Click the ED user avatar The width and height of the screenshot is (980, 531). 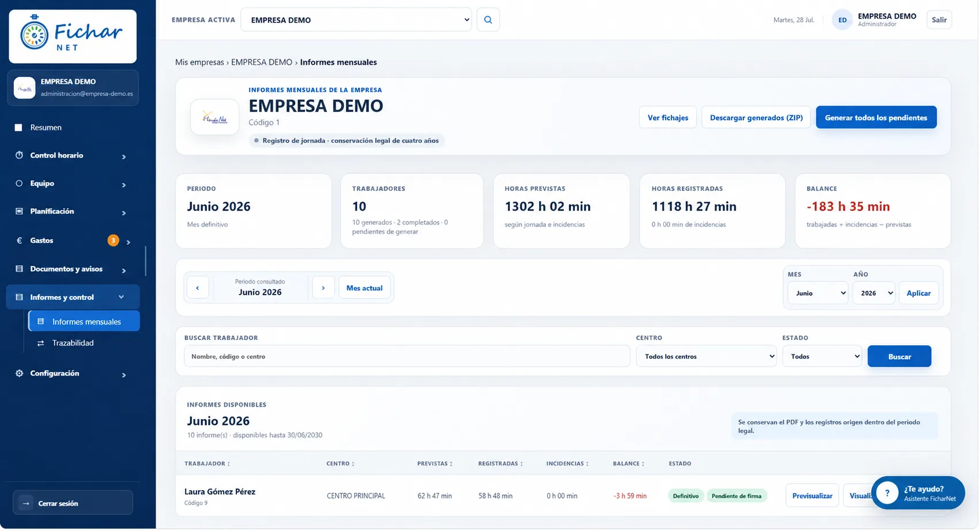tap(843, 20)
